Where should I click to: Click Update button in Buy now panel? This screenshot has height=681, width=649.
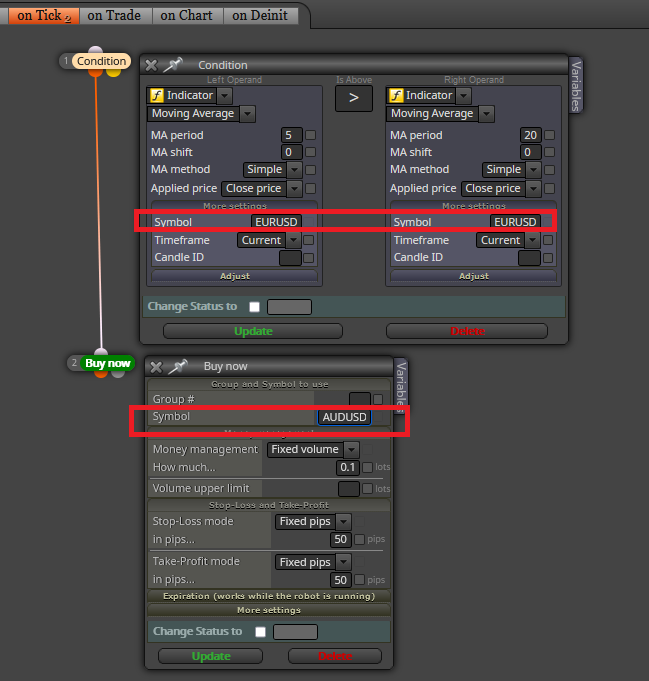click(211, 656)
